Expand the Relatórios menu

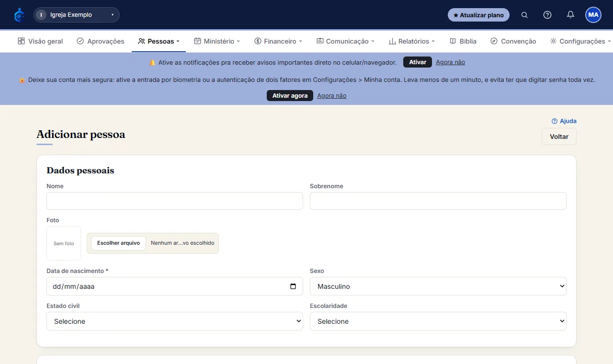[x=412, y=41]
